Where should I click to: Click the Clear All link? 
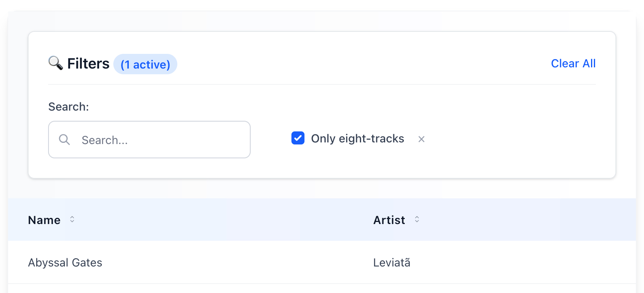573,64
